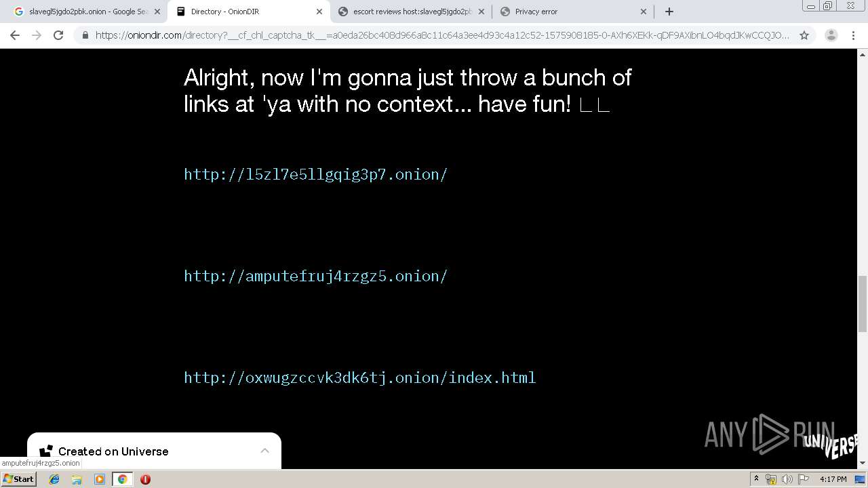This screenshot has width=868, height=488.
Task: Go back to the previous page
Action: point(15,35)
